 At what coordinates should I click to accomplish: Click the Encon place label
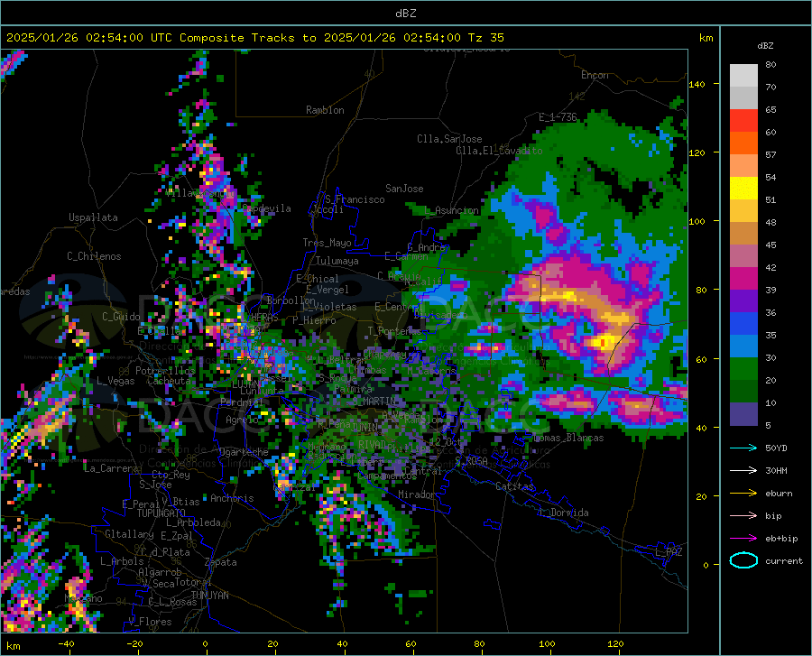595,75
